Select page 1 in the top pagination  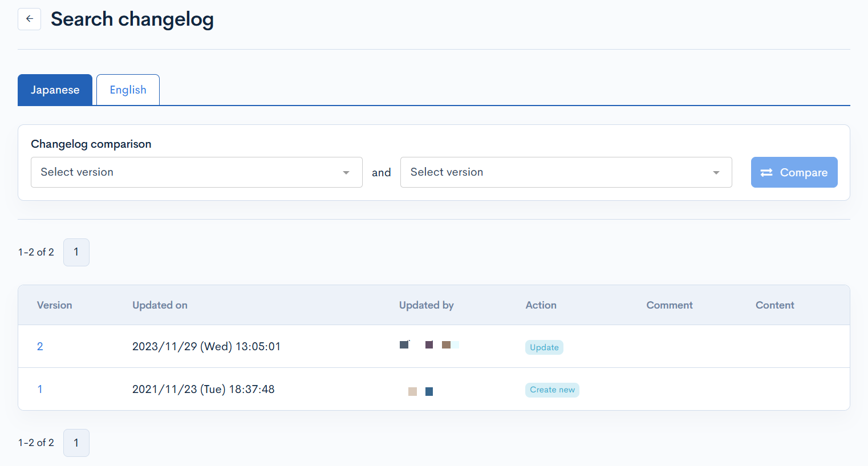[x=76, y=252]
